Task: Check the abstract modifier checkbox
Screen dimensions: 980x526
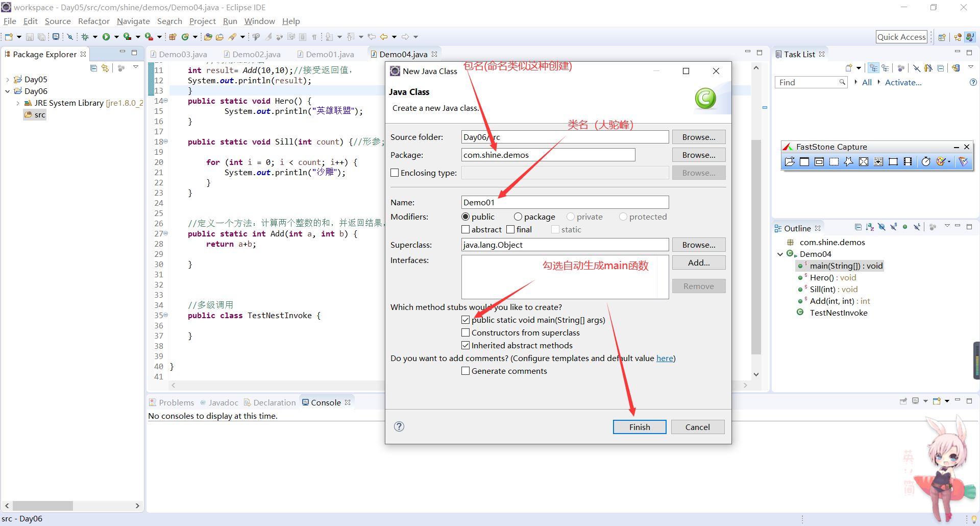Action: tap(465, 229)
